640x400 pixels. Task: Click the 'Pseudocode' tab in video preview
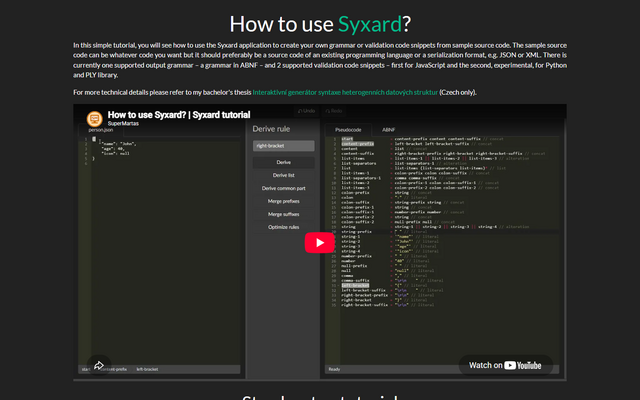point(348,130)
